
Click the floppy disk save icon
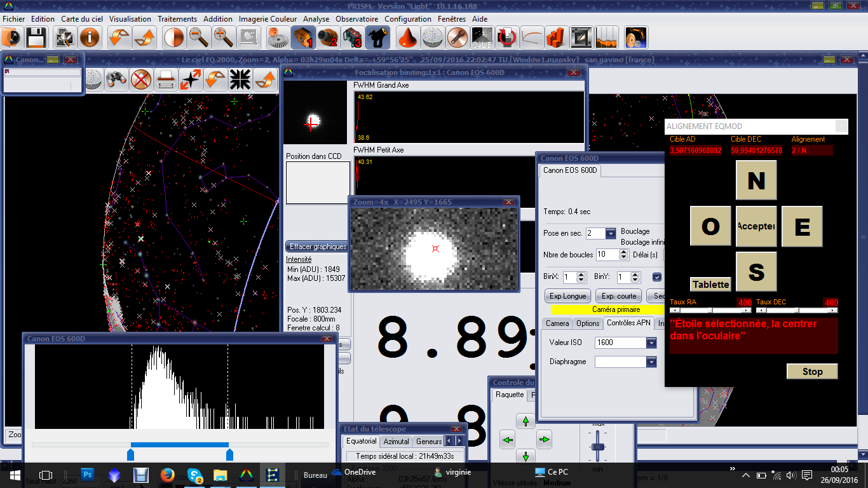(36, 38)
